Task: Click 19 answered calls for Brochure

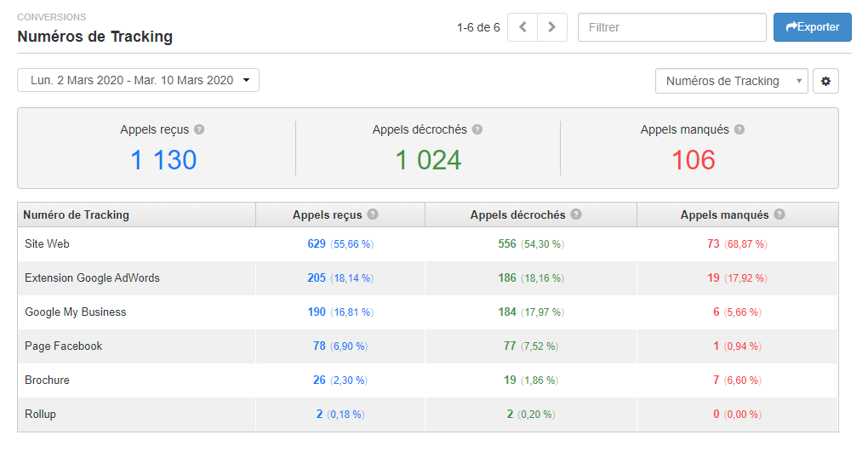Action: pyautogui.click(x=510, y=380)
